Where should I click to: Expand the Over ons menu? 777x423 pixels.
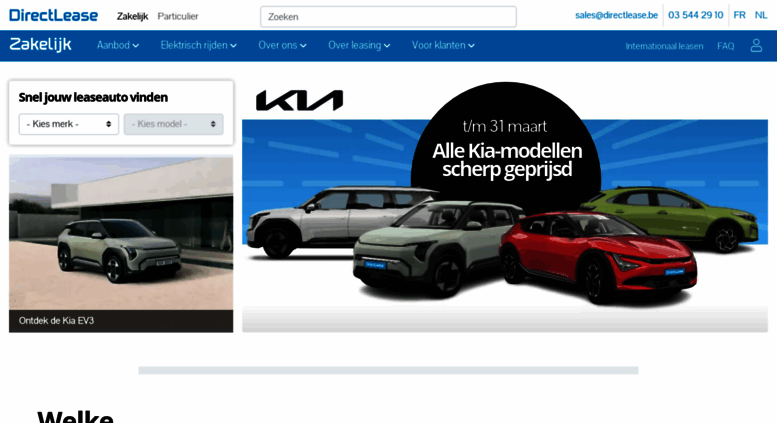pos(282,45)
